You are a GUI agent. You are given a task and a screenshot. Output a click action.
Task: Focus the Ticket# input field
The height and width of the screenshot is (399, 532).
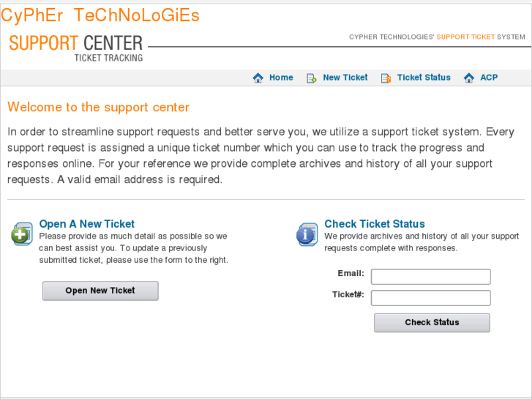[430, 298]
